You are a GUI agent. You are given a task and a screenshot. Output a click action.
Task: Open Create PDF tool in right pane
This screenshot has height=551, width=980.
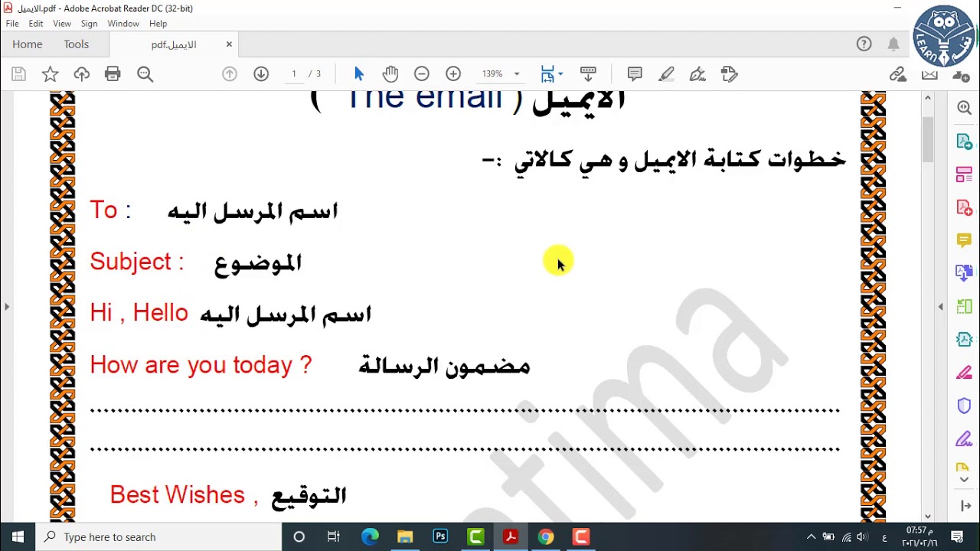click(964, 207)
